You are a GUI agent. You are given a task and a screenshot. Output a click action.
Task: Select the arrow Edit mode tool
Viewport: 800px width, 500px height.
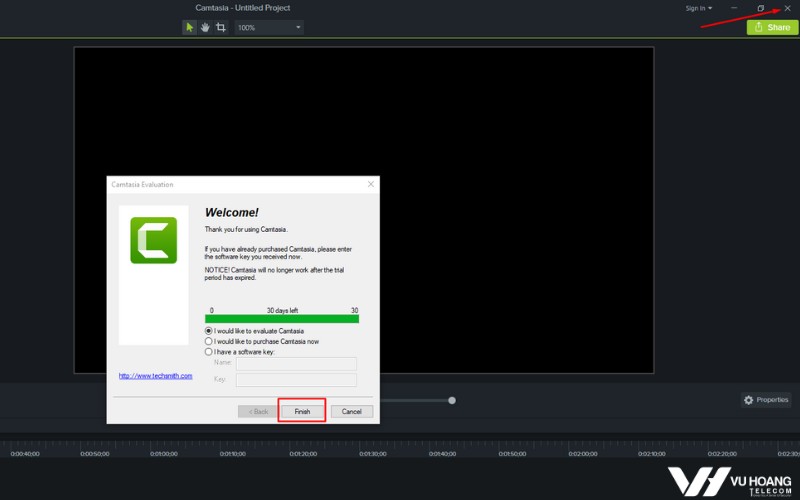click(189, 28)
